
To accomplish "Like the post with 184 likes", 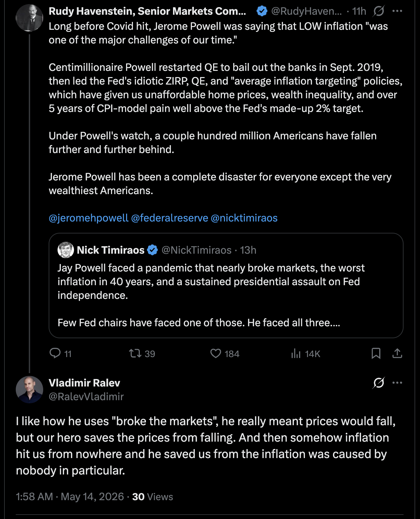I will click(215, 353).
